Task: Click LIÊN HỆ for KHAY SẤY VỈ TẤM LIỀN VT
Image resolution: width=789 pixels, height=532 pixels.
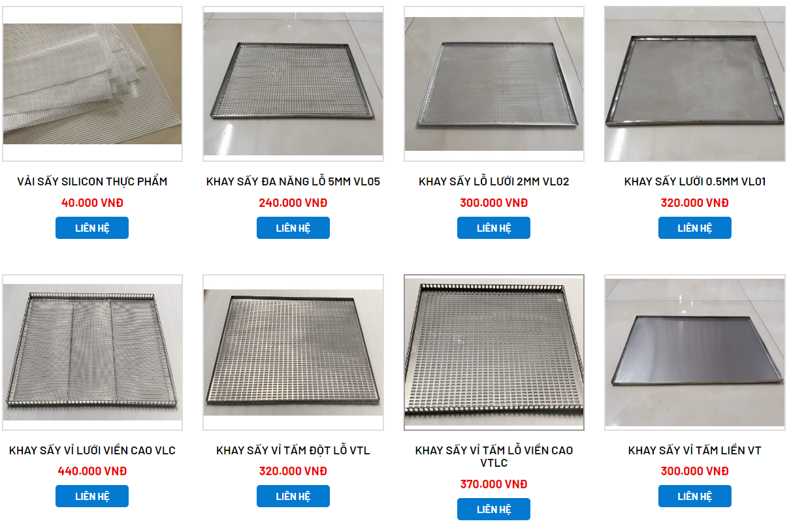Action: click(x=695, y=496)
